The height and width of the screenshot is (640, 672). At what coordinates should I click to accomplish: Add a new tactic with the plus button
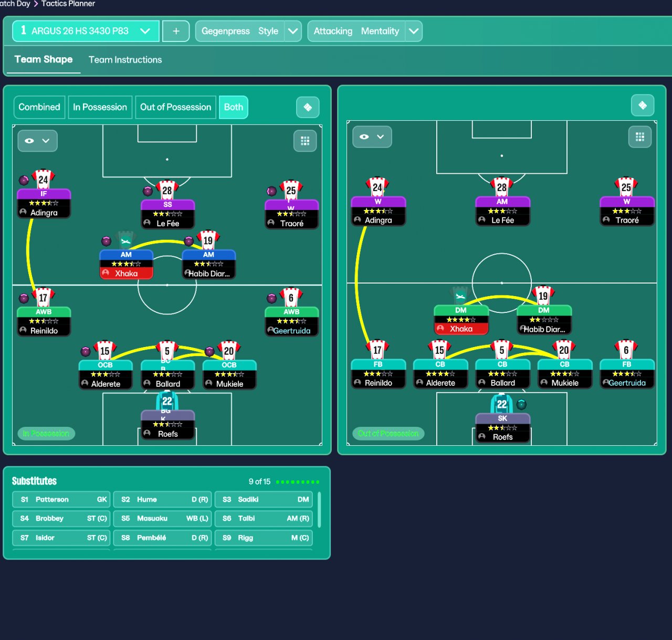coord(176,31)
